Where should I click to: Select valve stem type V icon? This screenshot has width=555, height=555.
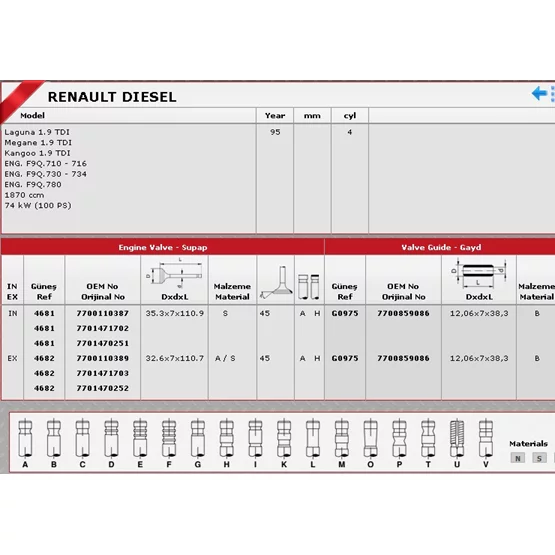tap(486, 439)
